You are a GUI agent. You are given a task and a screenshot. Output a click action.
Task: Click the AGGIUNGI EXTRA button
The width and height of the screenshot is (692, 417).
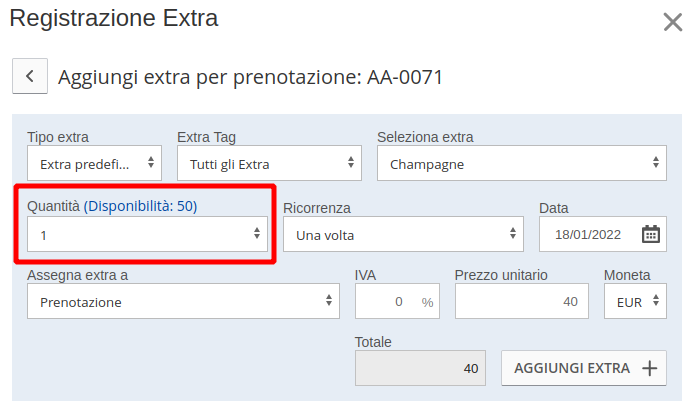(x=584, y=368)
